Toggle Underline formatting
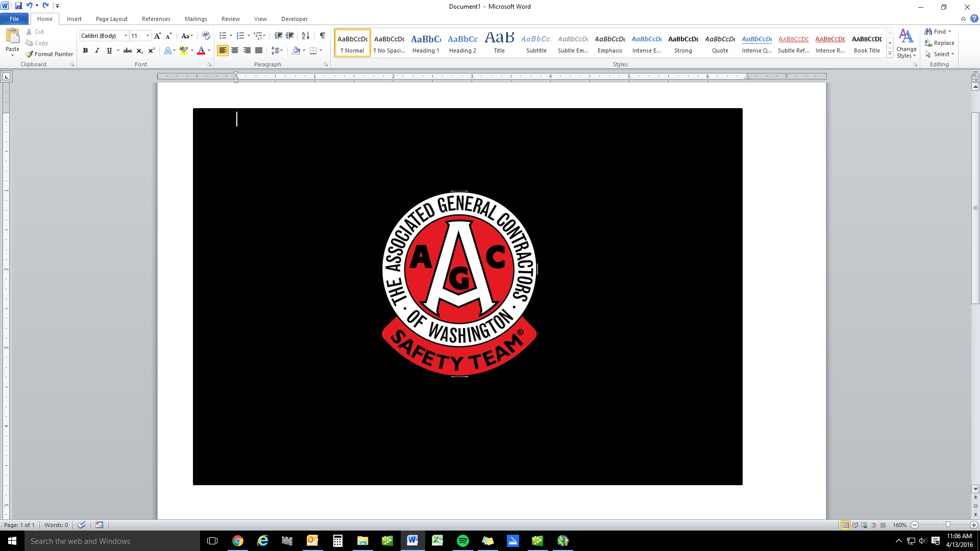Screen dimensions: 980x551 coord(109,51)
